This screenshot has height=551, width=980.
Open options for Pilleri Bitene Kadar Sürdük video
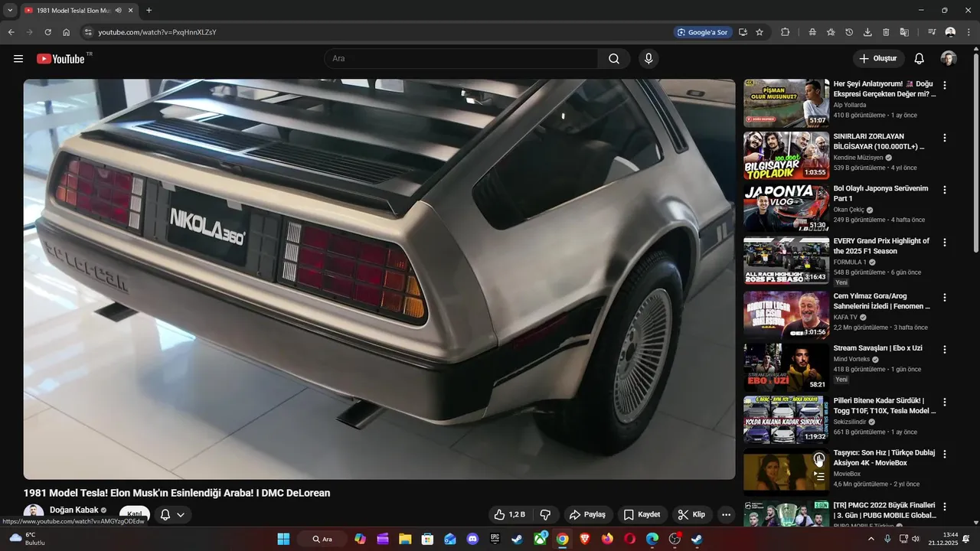click(x=944, y=402)
